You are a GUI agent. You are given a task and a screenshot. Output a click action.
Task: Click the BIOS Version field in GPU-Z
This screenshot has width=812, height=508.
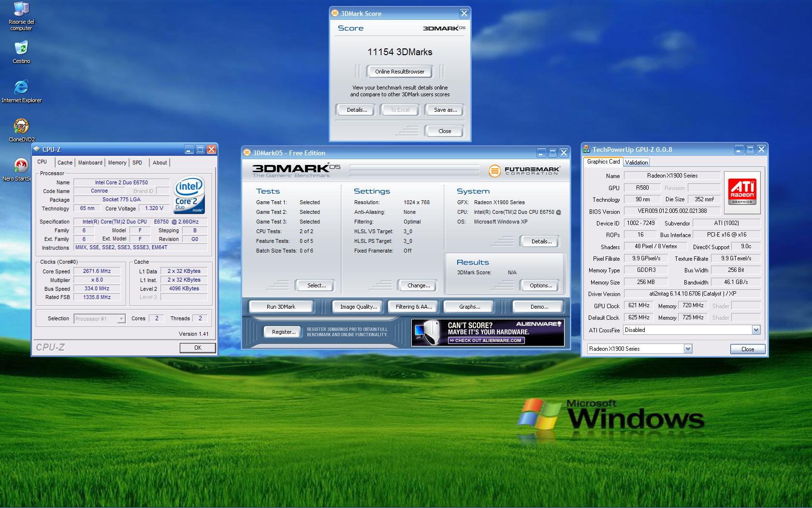click(672, 211)
